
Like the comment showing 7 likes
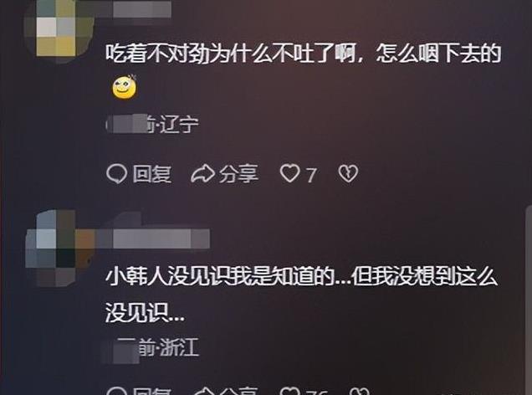289,174
